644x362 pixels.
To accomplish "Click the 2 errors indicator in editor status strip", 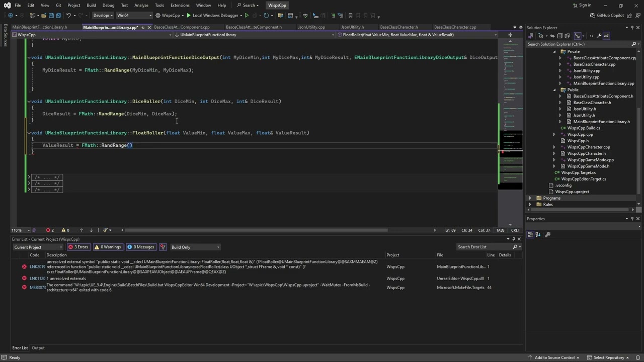I will point(50,230).
